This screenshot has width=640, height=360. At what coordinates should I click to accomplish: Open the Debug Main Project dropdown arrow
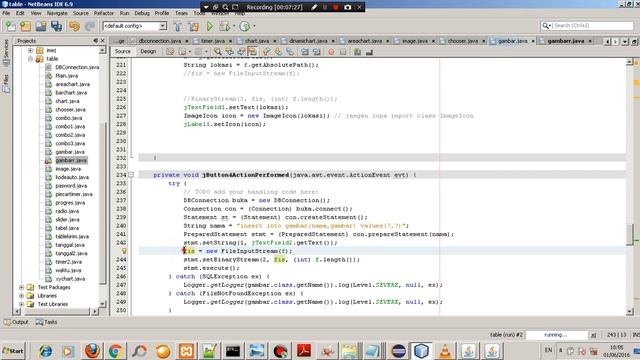(234, 26)
